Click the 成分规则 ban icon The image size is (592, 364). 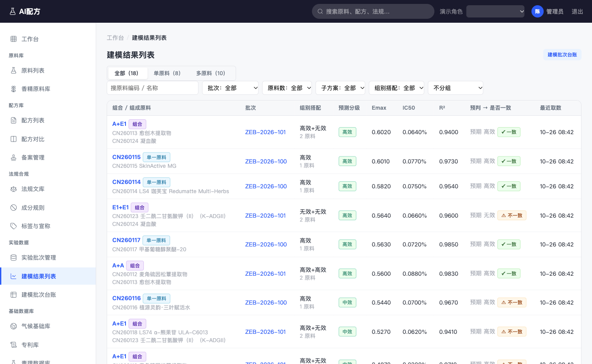(x=14, y=208)
